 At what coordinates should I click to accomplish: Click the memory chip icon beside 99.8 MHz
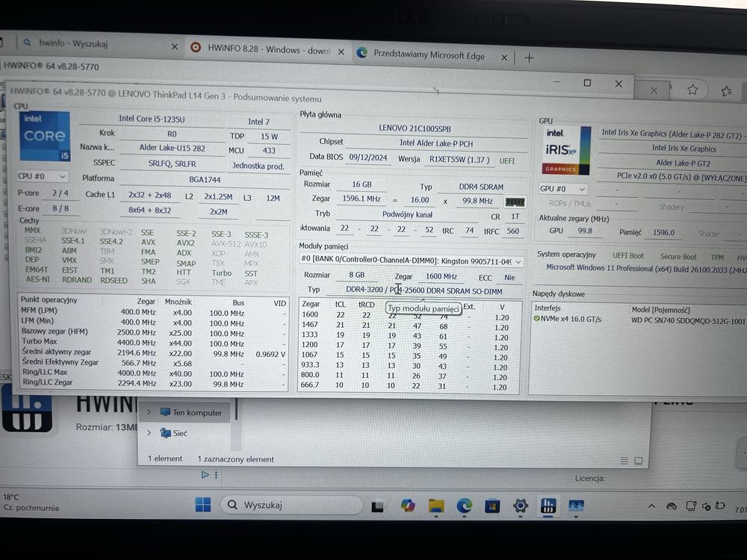point(515,202)
